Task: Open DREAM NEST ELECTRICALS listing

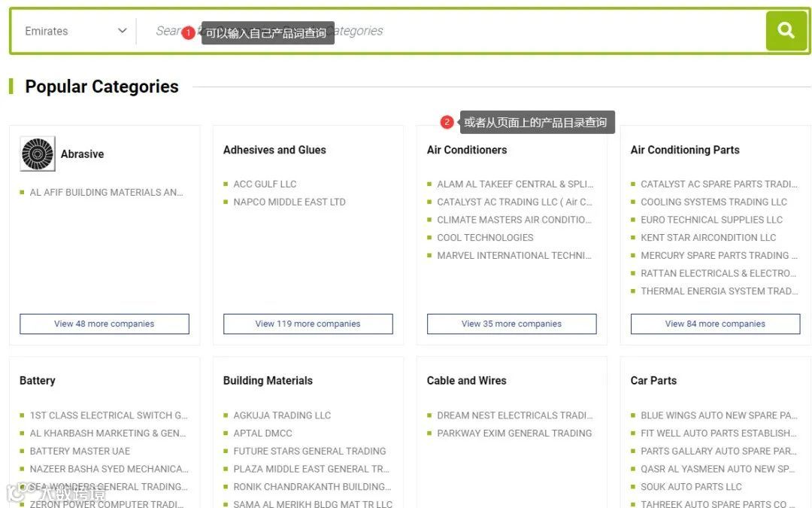Action: click(x=515, y=415)
